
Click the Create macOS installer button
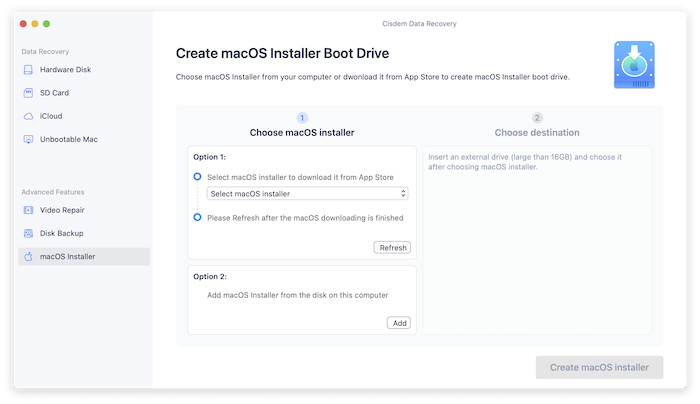(599, 367)
